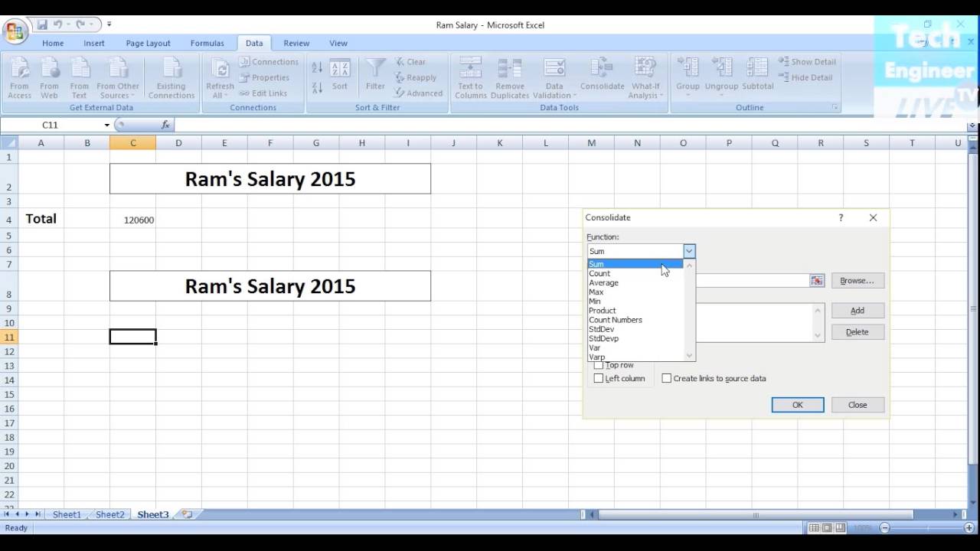Click cell C4 containing 120600
This screenshot has width=980, height=551.
(132, 219)
